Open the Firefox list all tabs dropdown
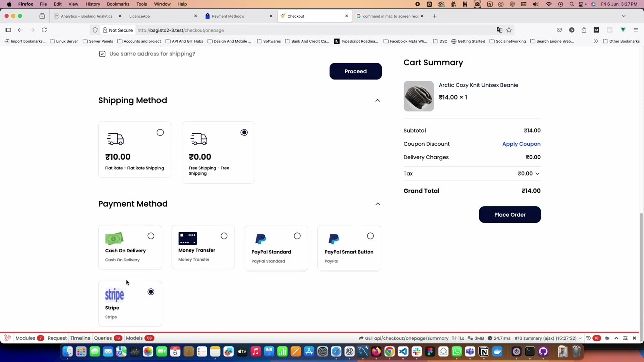 click(x=624, y=16)
